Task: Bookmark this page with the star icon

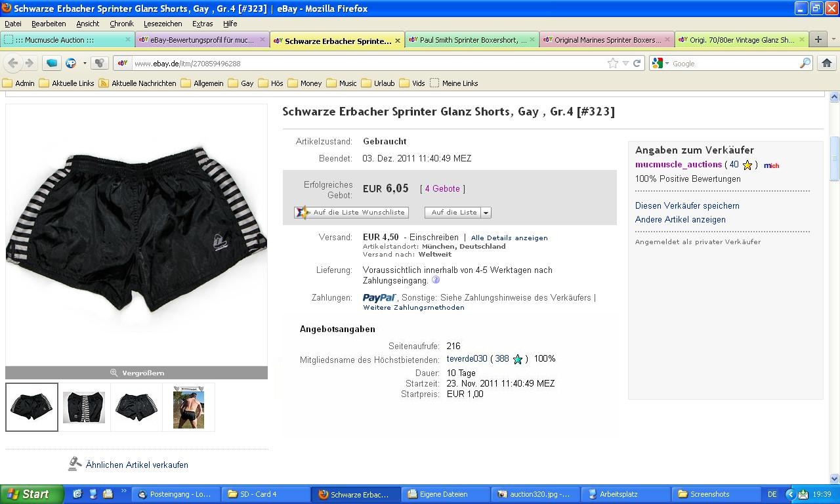Action: point(613,64)
